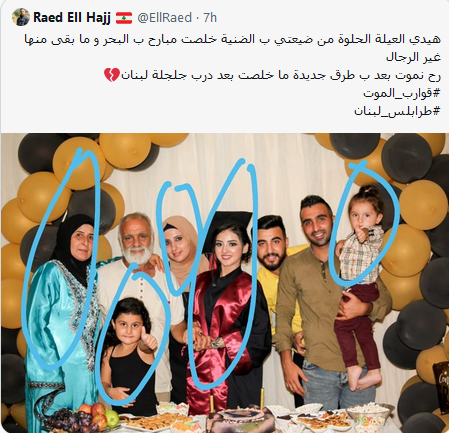Open hashtag #قوارب_الموت
Screen dimensions: 449x433
pos(402,93)
